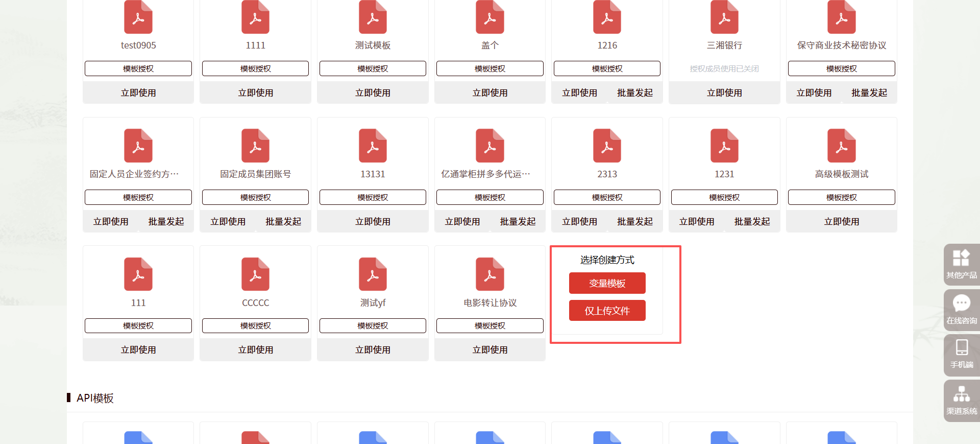This screenshot has width=980, height=444.
Task: Click the API模板 section heading
Action: pos(95,398)
